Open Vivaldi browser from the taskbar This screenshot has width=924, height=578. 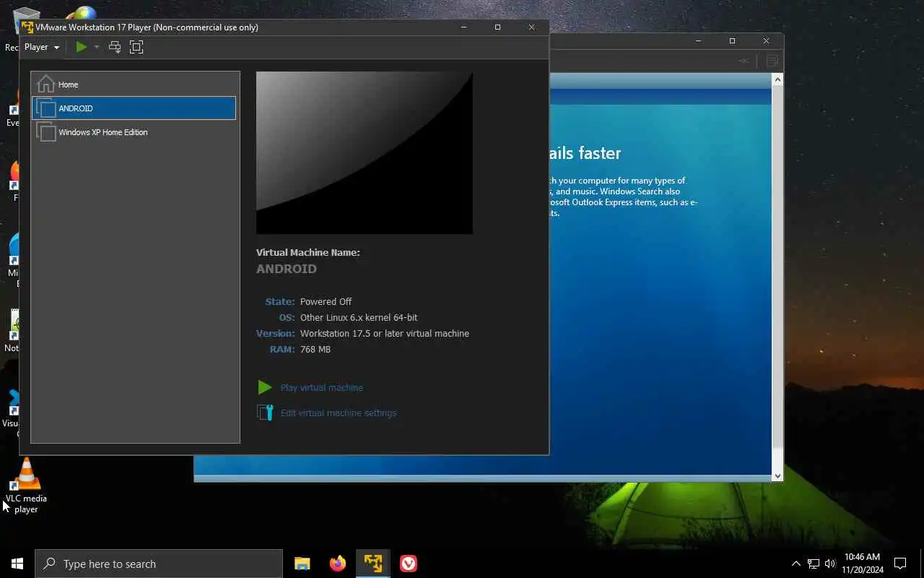[x=409, y=564]
